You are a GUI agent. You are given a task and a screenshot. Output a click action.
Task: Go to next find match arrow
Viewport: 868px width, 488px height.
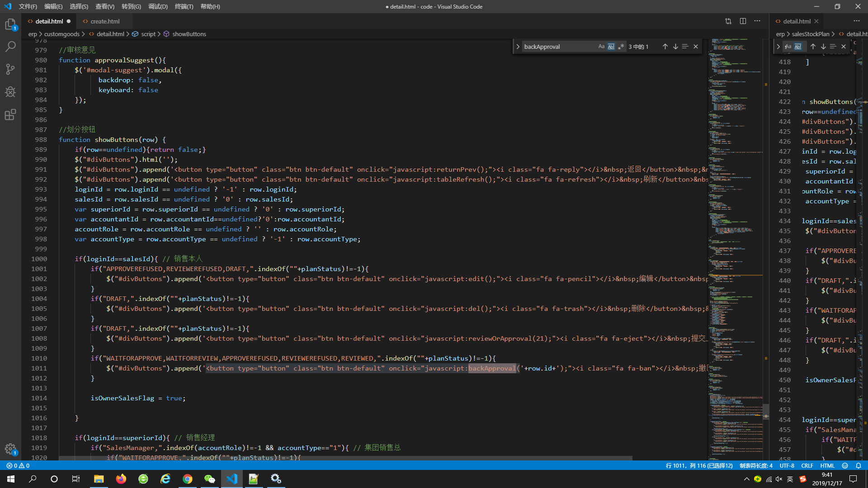pos(675,47)
